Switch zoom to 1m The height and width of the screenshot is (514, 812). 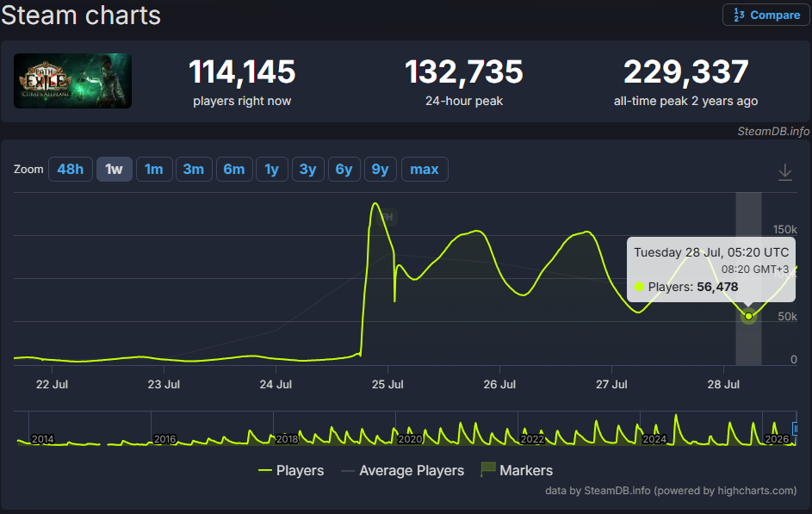click(154, 170)
